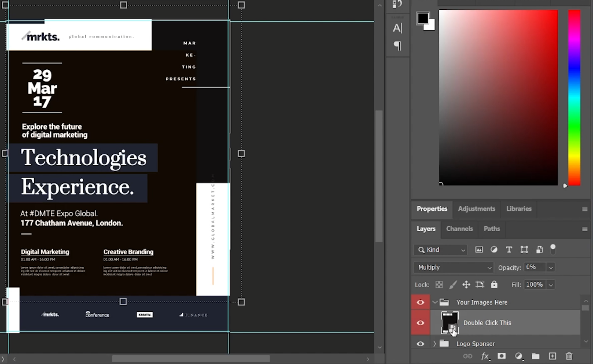The image size is (593, 364).
Task: Click the lock all padlock icon
Action: 494,285
